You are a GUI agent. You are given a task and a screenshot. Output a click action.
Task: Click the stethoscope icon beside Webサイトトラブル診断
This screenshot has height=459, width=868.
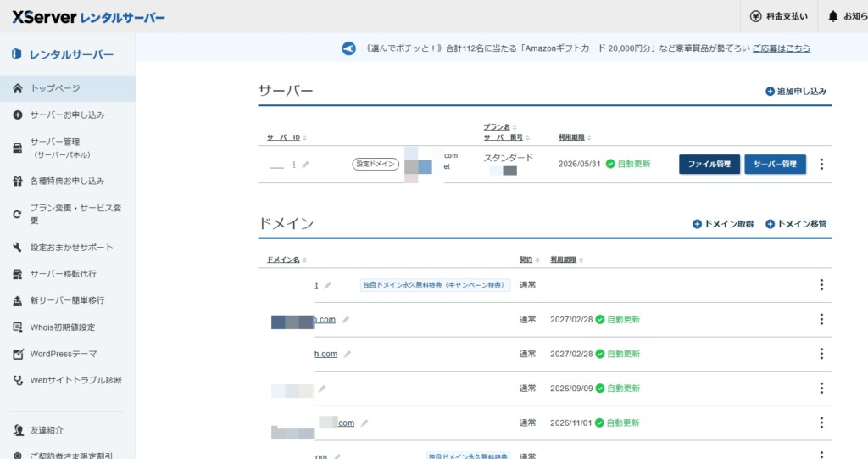pyautogui.click(x=18, y=380)
